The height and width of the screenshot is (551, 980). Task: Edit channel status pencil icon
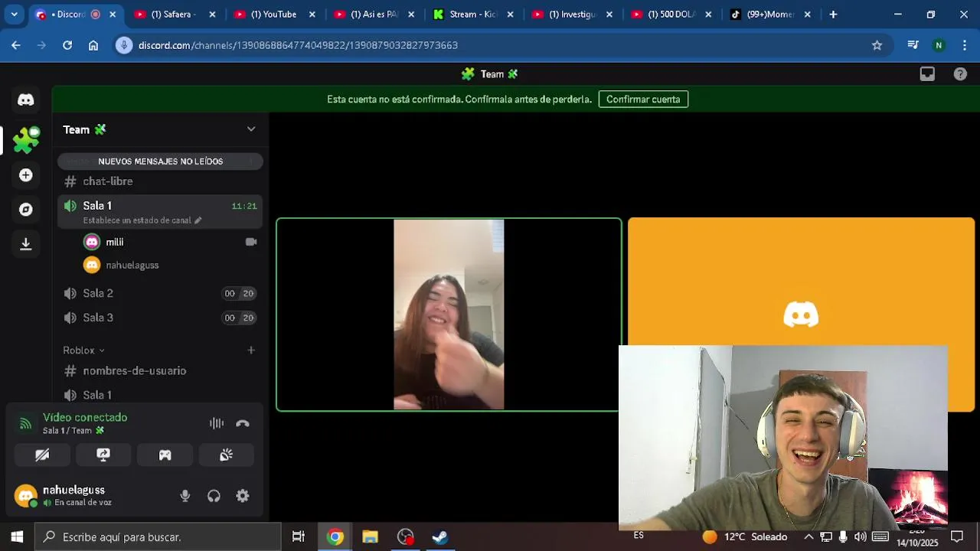point(198,220)
